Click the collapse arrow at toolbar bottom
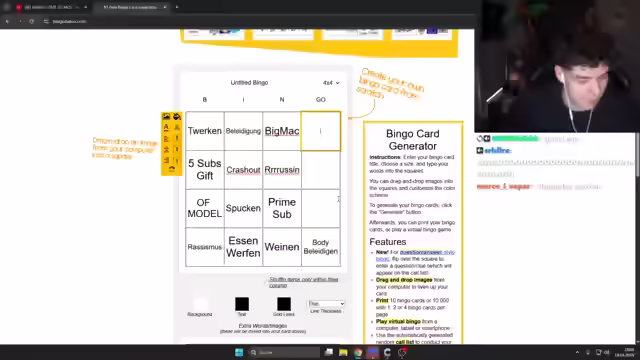The width and height of the screenshot is (640, 360). point(172,169)
